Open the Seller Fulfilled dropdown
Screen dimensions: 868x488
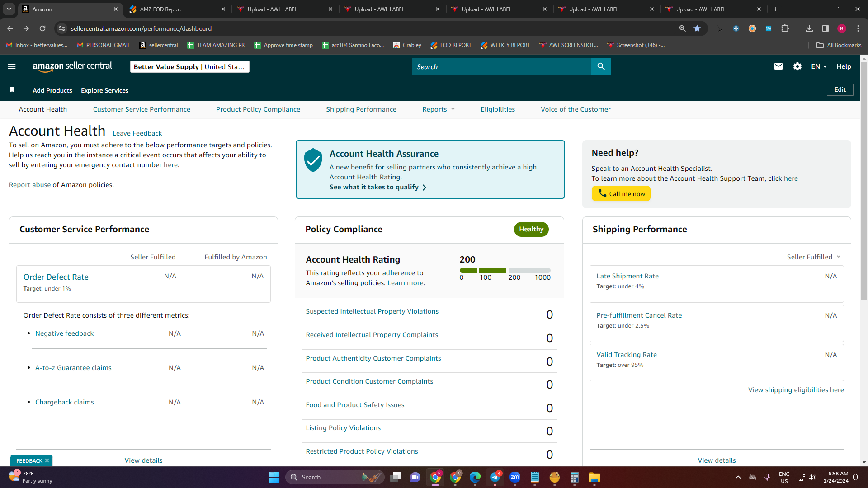[x=814, y=257]
